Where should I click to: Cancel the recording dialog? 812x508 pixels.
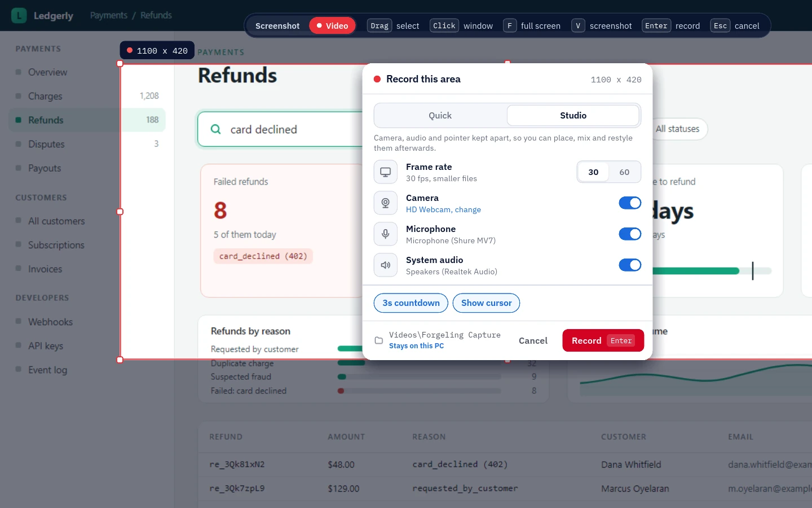tap(533, 340)
